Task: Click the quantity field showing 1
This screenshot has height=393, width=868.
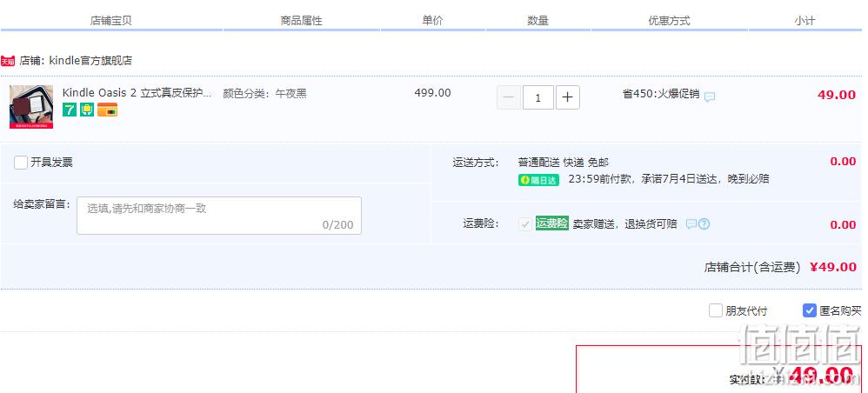Action: [538, 98]
